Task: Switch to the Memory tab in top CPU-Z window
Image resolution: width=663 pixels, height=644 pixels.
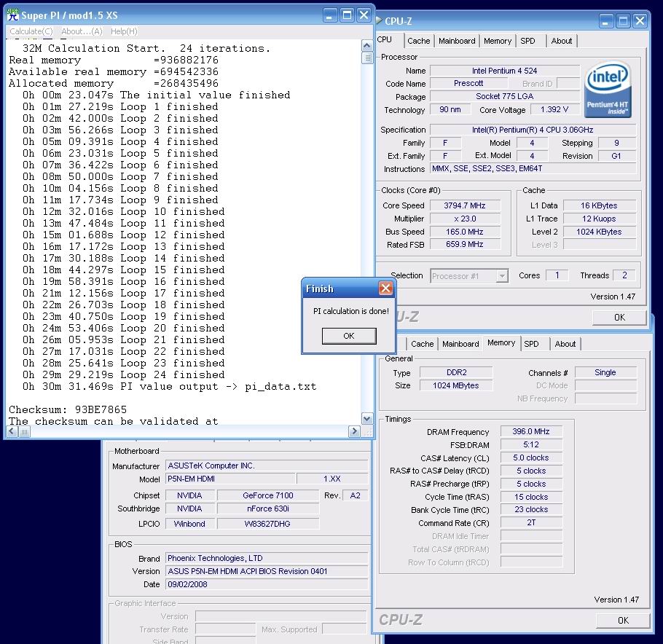Action: pos(497,41)
